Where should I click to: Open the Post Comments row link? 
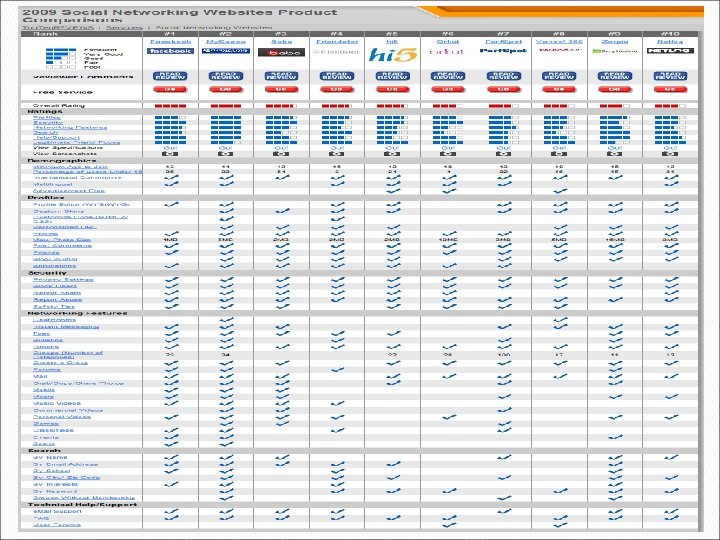click(62, 246)
